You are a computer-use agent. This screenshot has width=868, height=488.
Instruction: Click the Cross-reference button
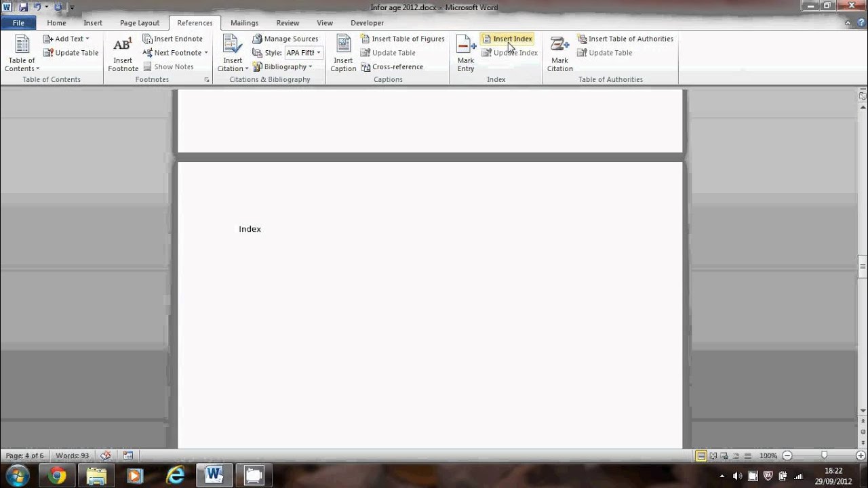click(392, 66)
